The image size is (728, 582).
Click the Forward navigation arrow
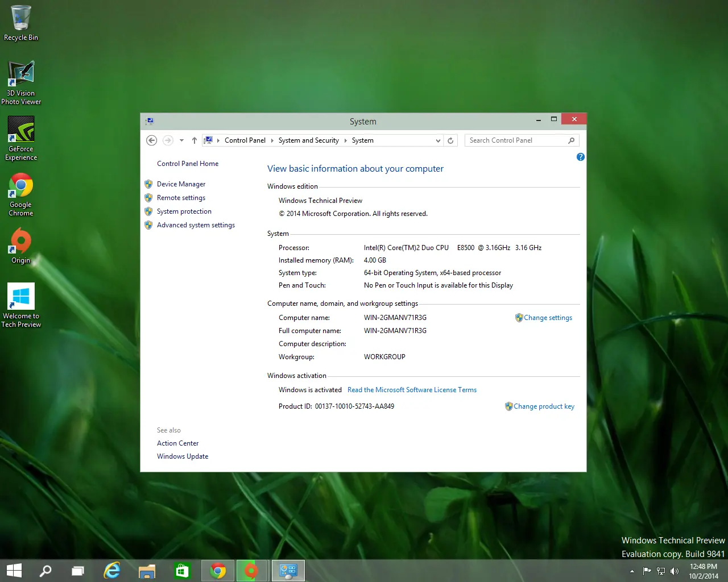click(168, 140)
